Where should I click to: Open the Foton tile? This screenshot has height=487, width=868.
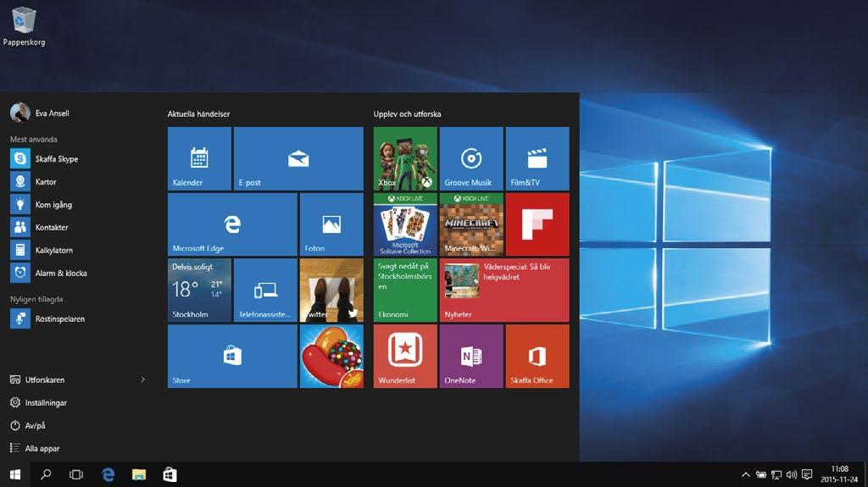coord(331,224)
